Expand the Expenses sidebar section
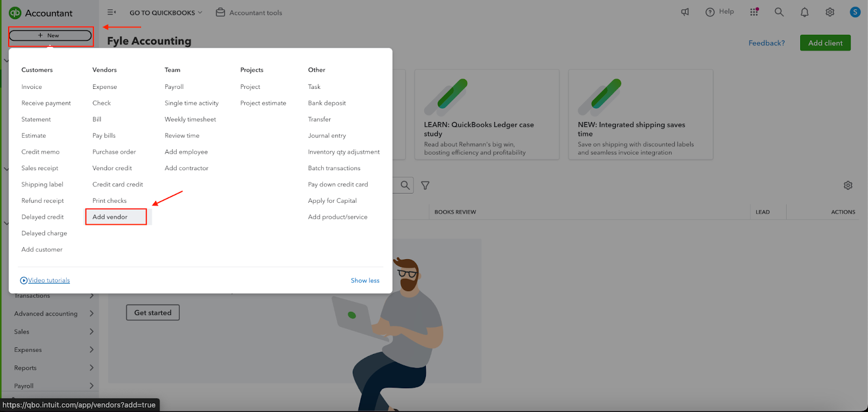 point(53,350)
